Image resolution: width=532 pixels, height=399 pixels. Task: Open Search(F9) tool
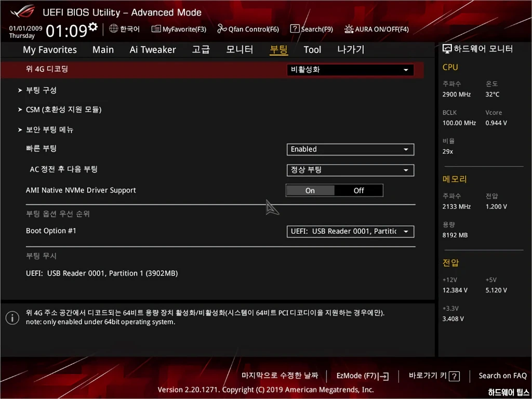[312, 29]
